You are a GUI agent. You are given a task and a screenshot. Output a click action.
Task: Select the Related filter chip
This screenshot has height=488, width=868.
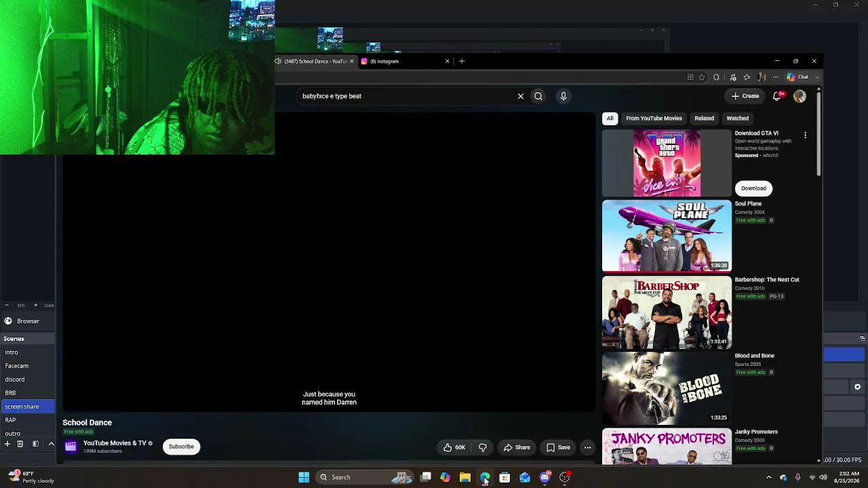704,119
